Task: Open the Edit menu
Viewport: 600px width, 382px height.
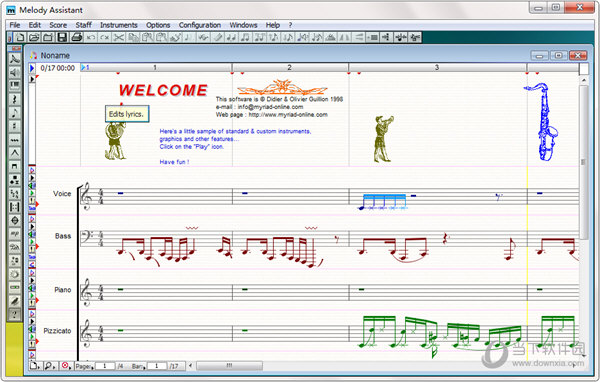Action: point(34,25)
